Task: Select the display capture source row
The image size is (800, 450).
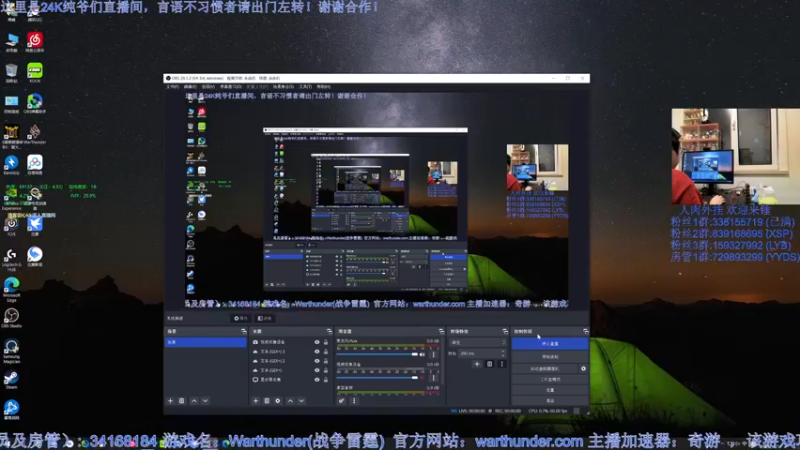Action: (290, 380)
